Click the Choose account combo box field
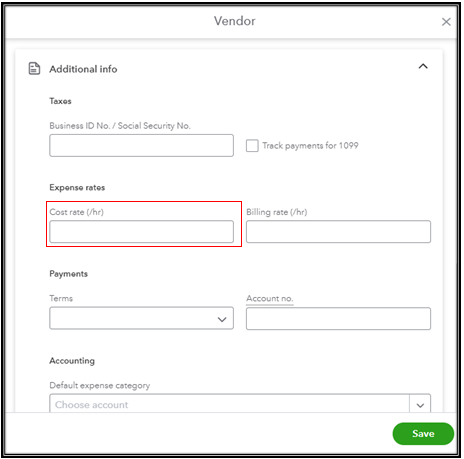Screen dimensions: 464x459 coord(229,404)
